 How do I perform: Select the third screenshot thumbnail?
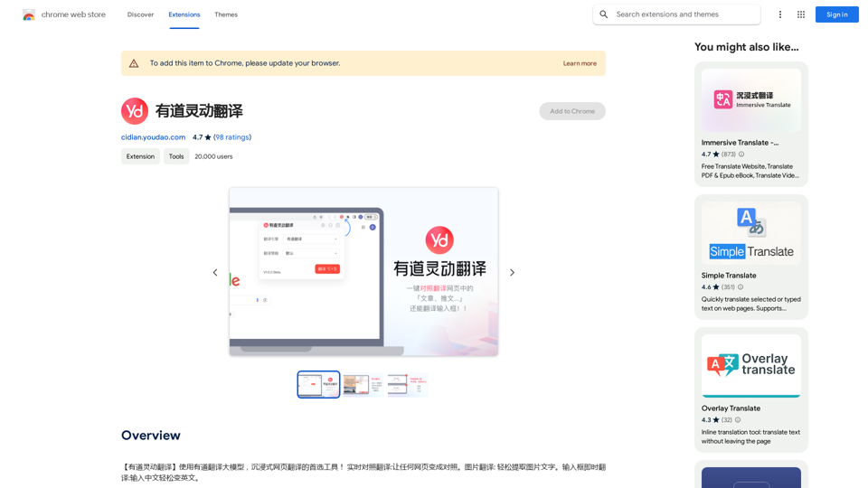(408, 385)
